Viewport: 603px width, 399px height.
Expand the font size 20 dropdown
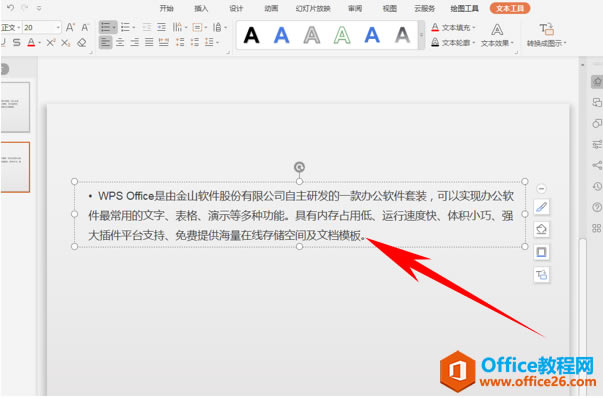tap(58, 27)
